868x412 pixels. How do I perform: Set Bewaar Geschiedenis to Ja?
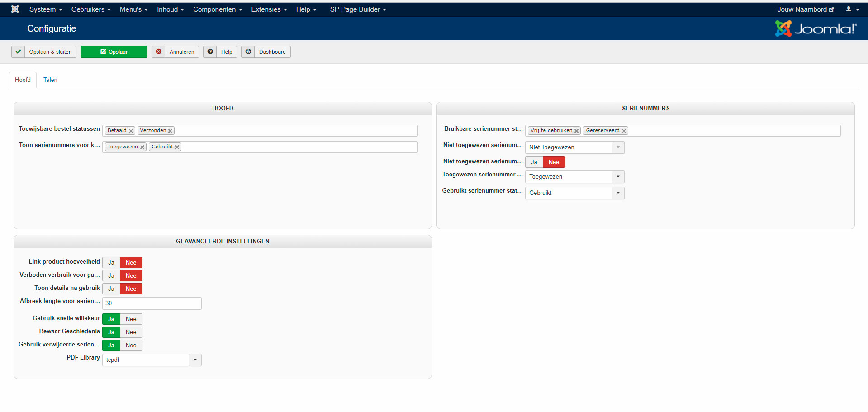111,332
